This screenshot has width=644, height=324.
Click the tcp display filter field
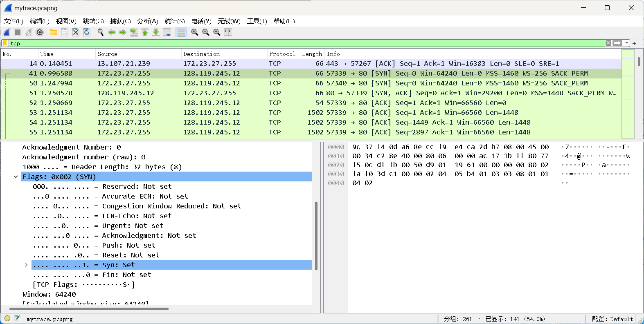coord(307,43)
